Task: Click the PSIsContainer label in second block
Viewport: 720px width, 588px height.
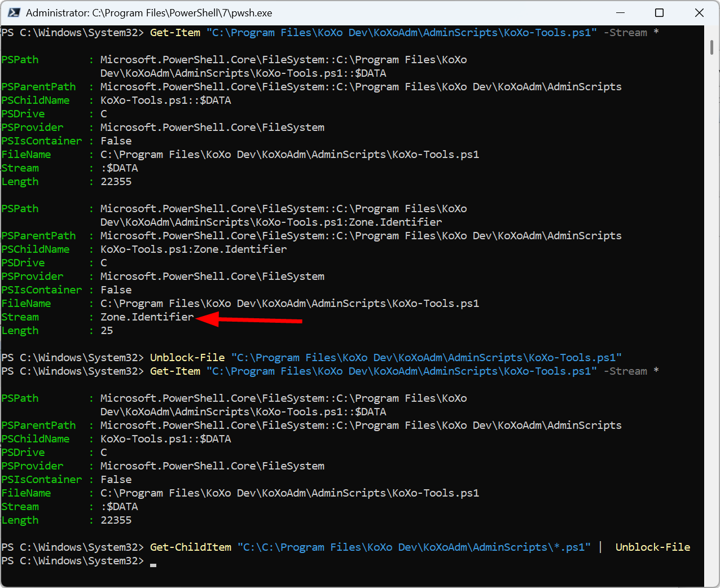Action: point(42,289)
